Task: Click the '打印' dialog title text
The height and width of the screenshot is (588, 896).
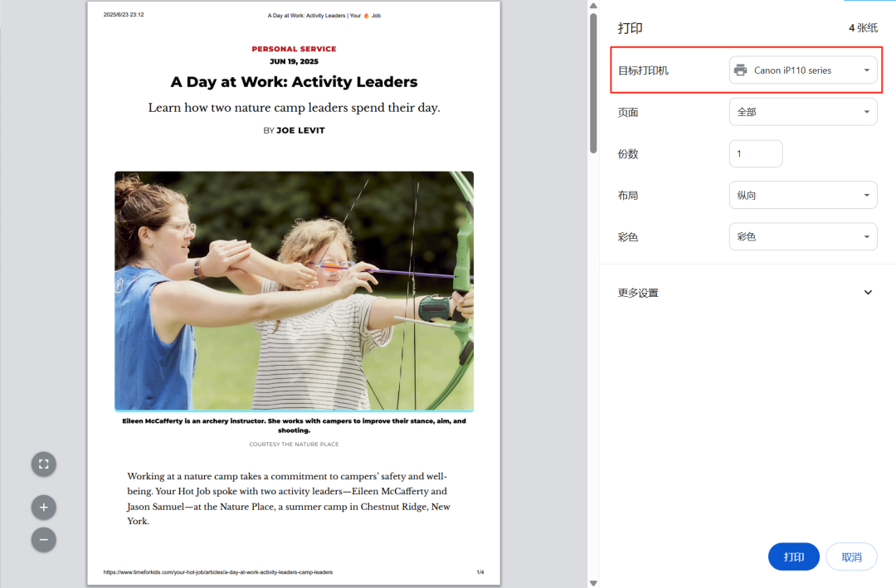Action: click(630, 28)
